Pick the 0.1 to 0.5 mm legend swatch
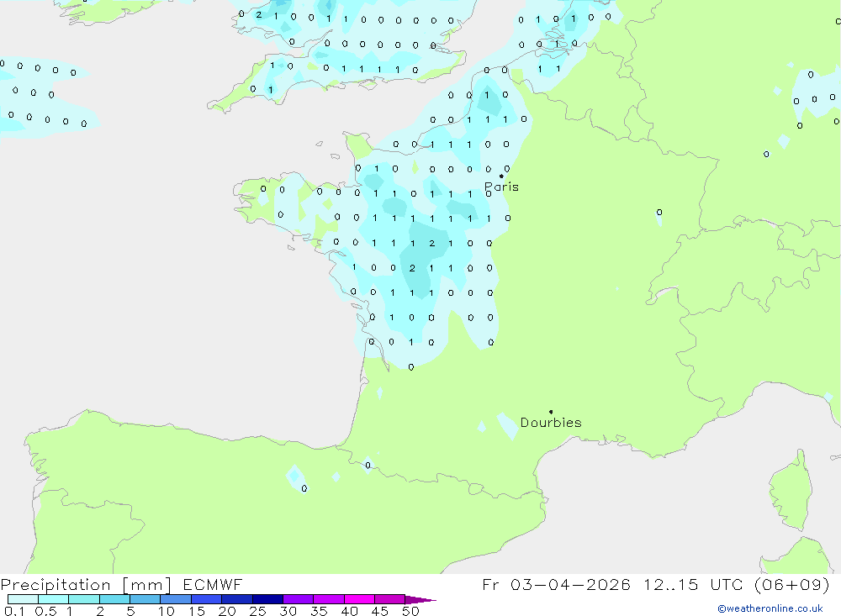The width and height of the screenshot is (841, 616). pyautogui.click(x=23, y=599)
